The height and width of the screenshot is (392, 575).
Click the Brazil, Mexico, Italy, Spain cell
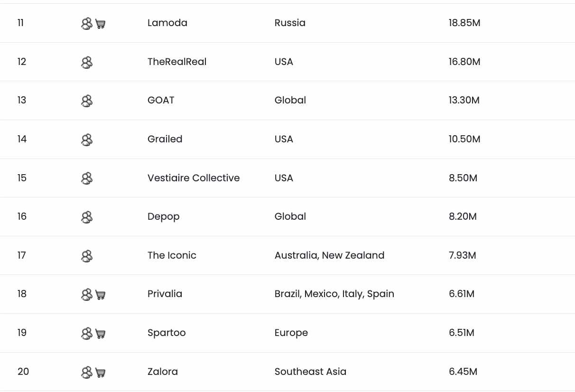click(334, 294)
